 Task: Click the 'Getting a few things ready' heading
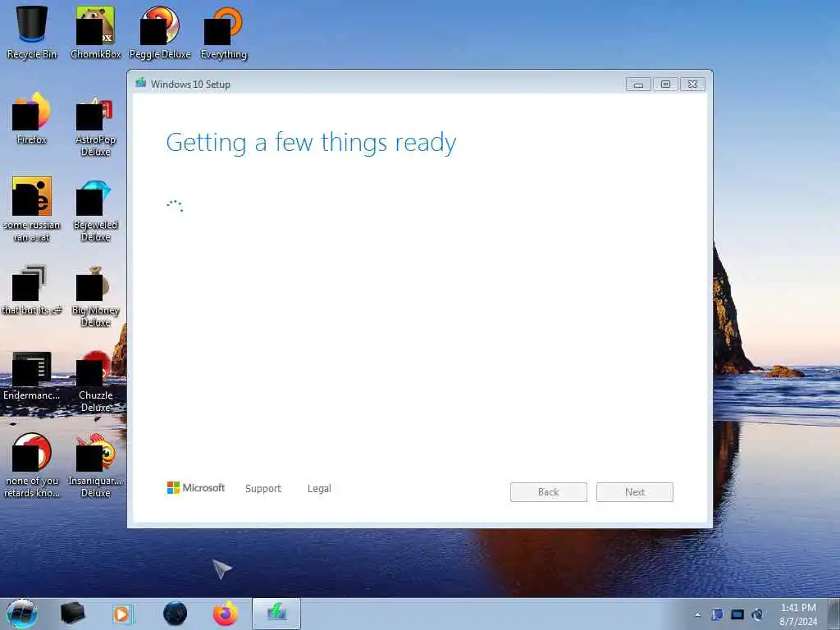[311, 143]
